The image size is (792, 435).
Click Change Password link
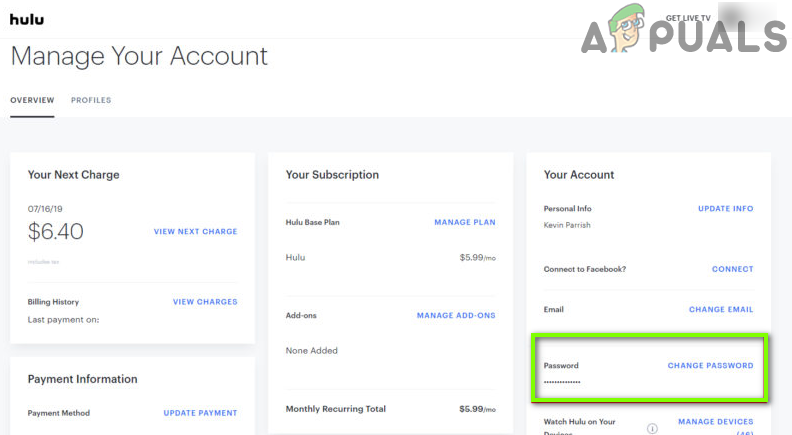point(710,366)
